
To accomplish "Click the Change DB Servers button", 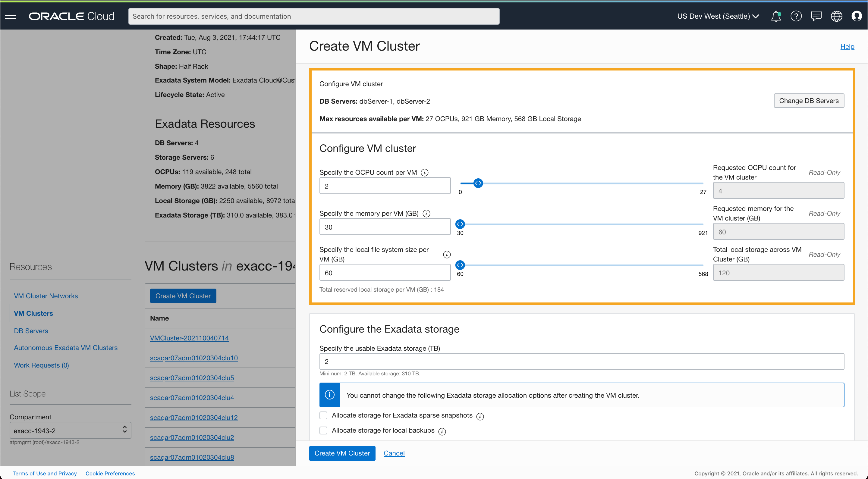I will point(808,101).
